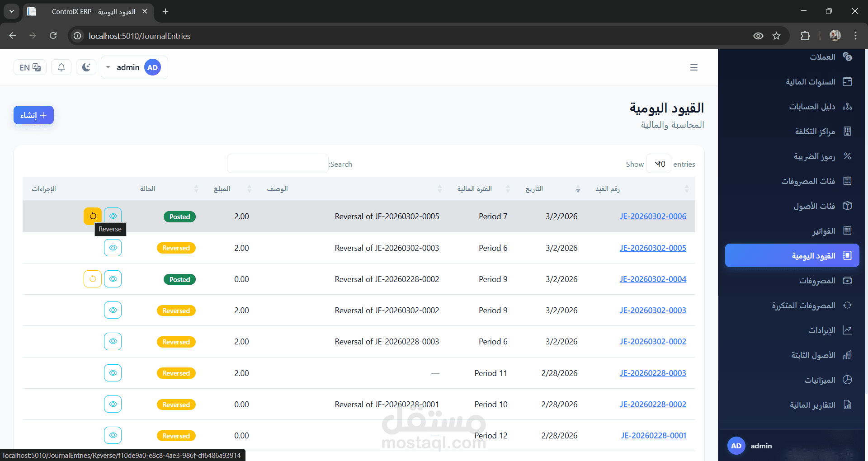Sort by الحالة status column
The image size is (868, 461).
coord(167,189)
